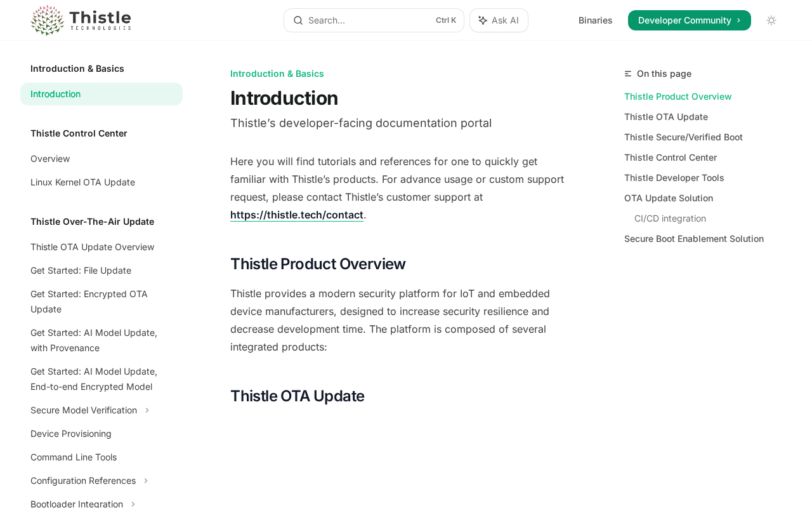
Task: Click the On this page list icon
Action: 628,74
